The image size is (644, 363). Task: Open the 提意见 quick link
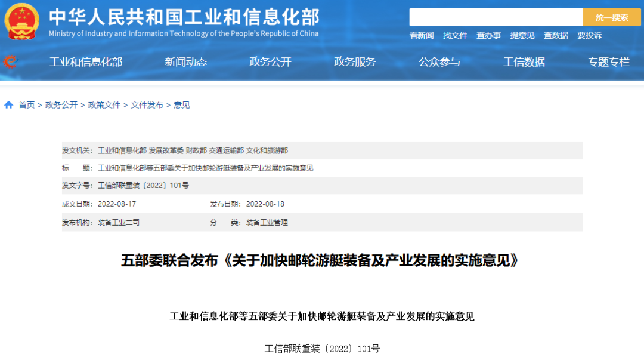(522, 35)
